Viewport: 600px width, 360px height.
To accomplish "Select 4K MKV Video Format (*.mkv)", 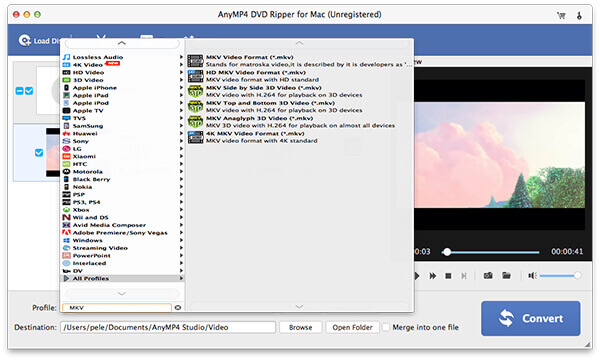I will click(300, 137).
